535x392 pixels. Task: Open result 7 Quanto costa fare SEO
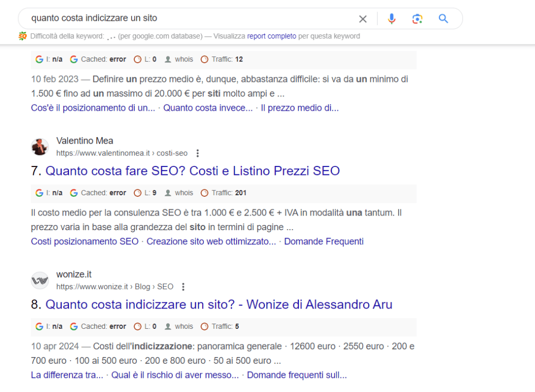point(192,171)
